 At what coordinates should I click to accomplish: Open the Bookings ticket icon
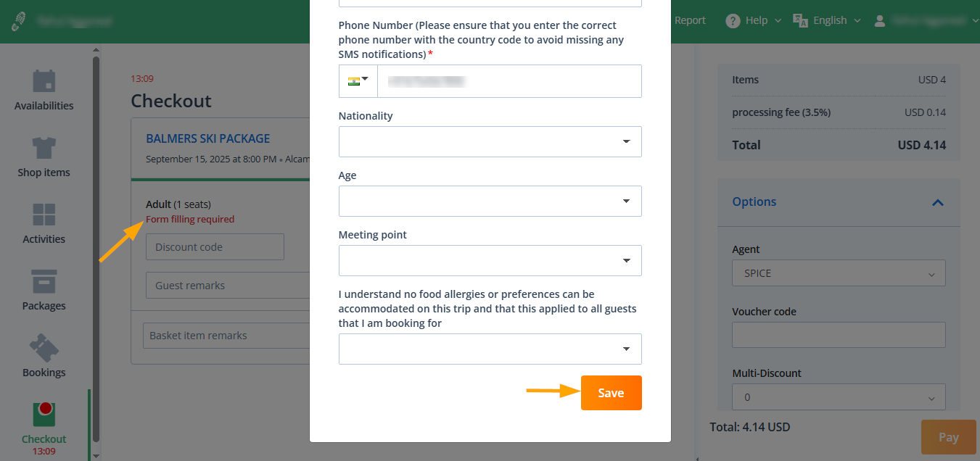coord(44,348)
